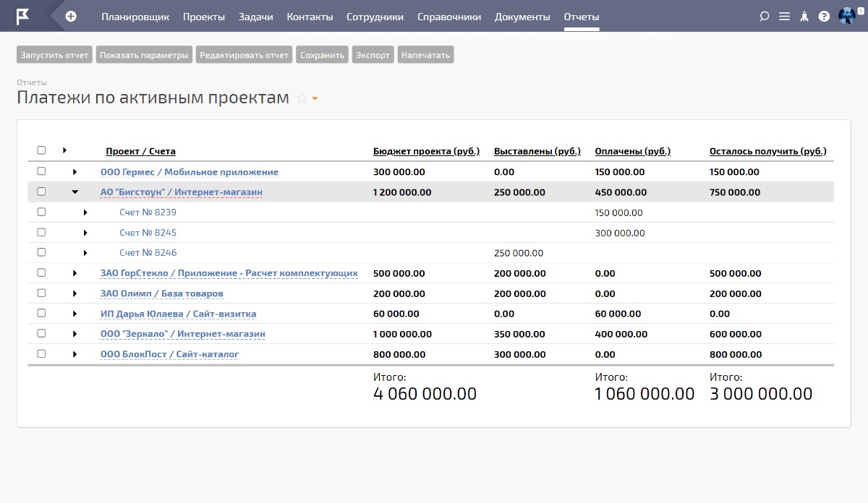Image resolution: width=868 pixels, height=503 pixels.
Task: Check the select-all header checkbox
Action: (41, 150)
